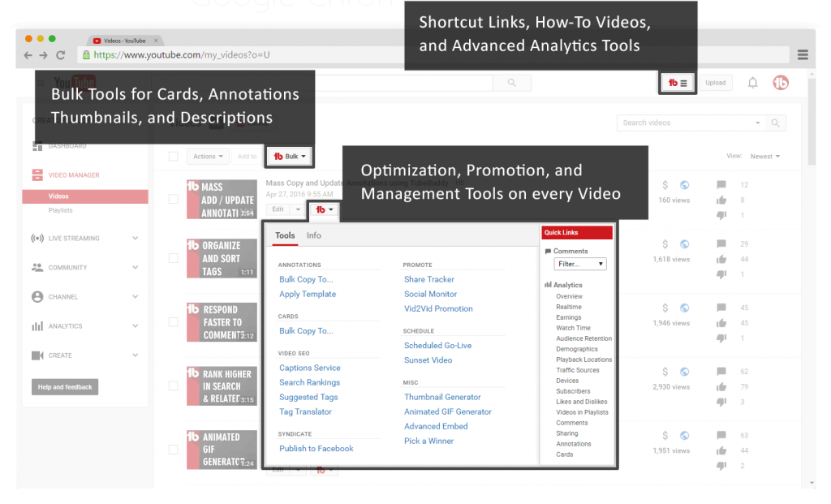Check the Rank Higher in Search video checkbox

click(174, 386)
